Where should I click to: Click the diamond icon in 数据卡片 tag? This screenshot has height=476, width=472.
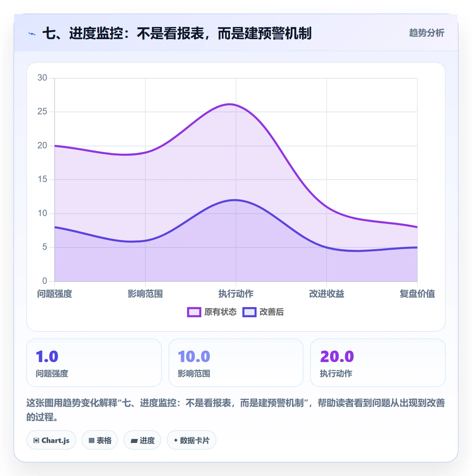[x=176, y=440]
